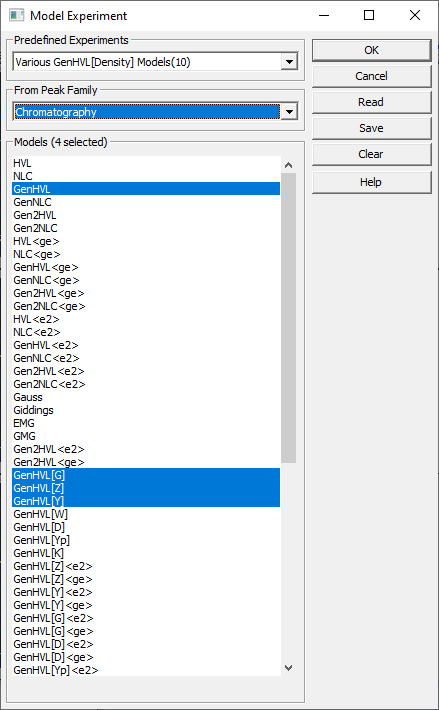Click the Model Experiment window icon
The height and width of the screenshot is (710, 439).
point(16,15)
